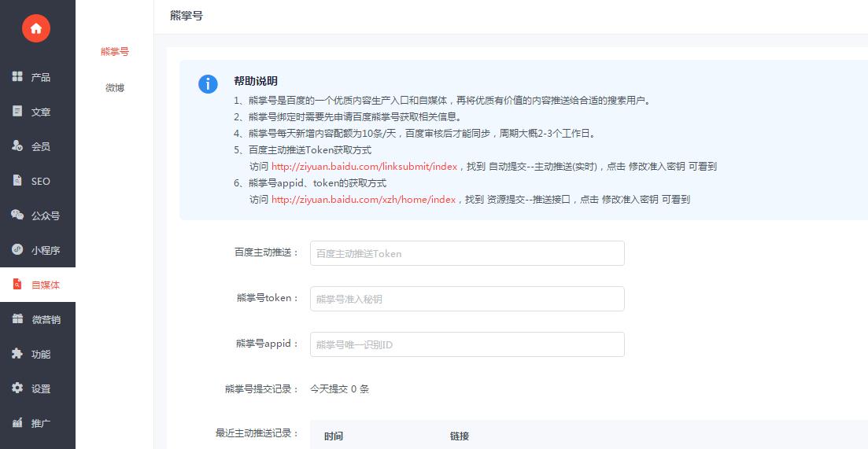Click the 微营销 gift icon
The image size is (868, 449).
[18, 318]
